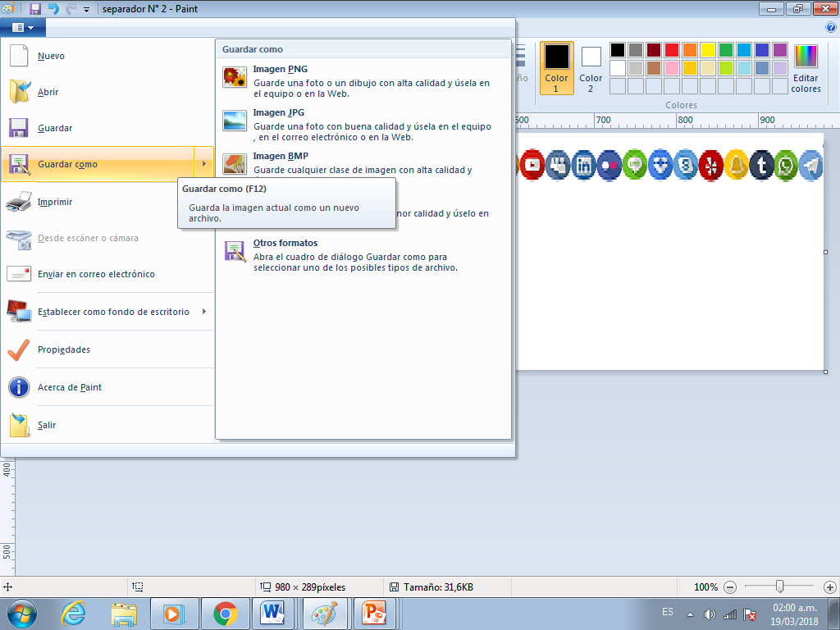Open Acerca de Paint

tap(107, 387)
